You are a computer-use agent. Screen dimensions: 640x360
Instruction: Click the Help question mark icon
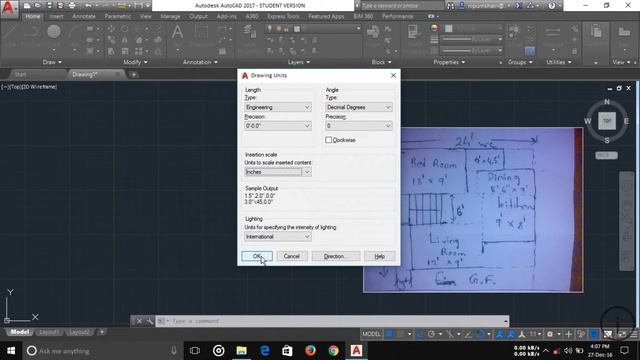[551, 6]
